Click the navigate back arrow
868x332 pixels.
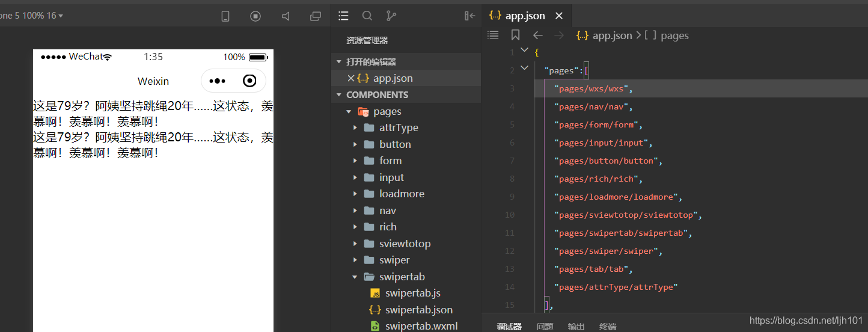(538, 35)
